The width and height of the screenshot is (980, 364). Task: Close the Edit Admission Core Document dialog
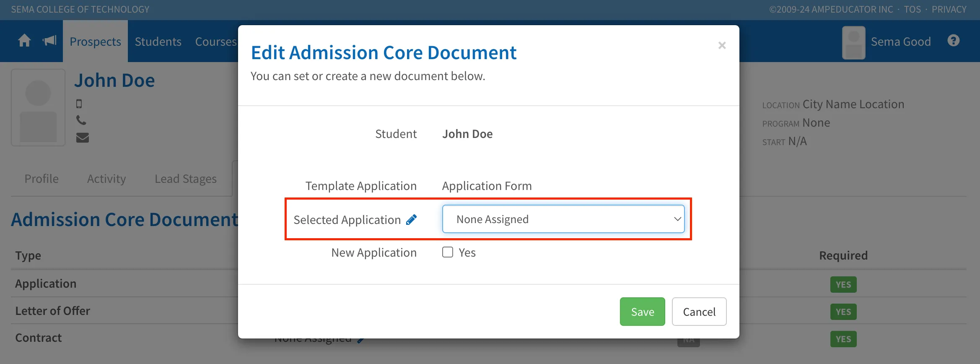point(722,45)
